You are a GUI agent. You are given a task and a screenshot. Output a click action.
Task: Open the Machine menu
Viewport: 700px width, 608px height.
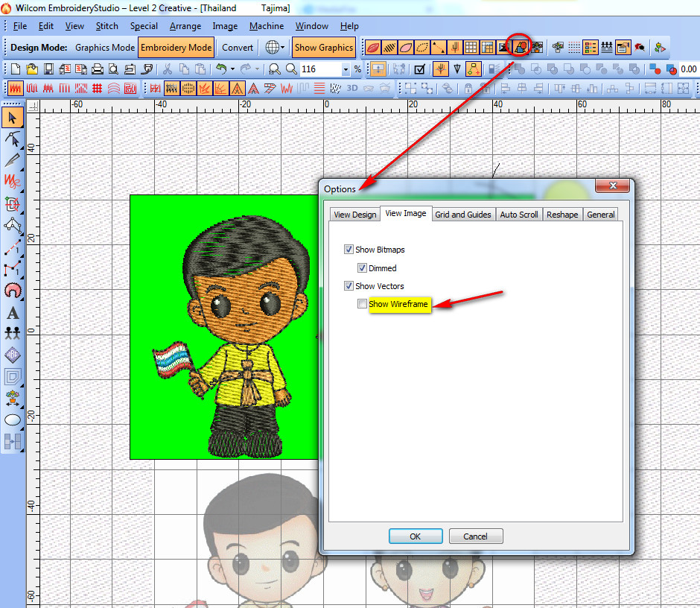tap(267, 26)
